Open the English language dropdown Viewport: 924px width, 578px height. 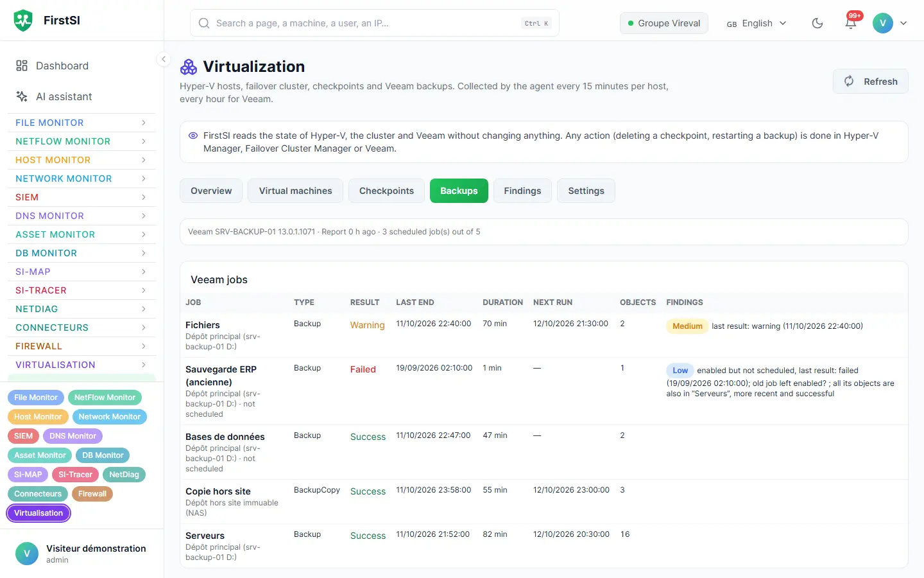[x=757, y=23]
